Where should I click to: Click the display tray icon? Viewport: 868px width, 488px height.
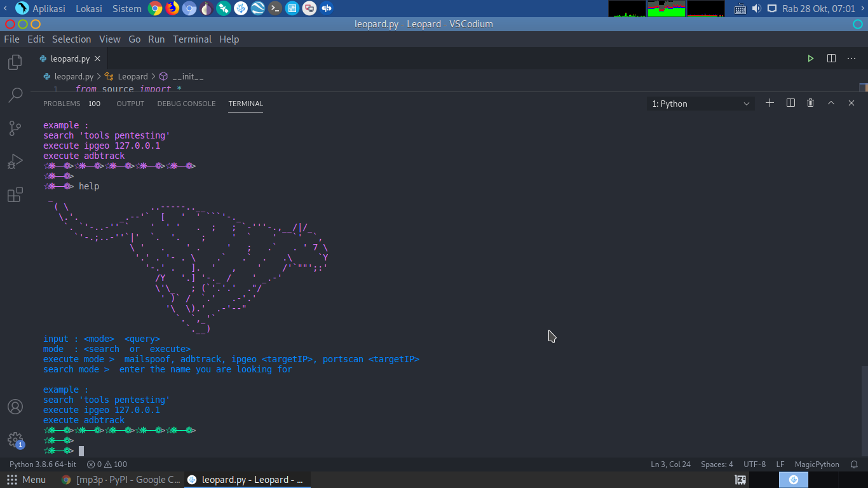coord(772,8)
